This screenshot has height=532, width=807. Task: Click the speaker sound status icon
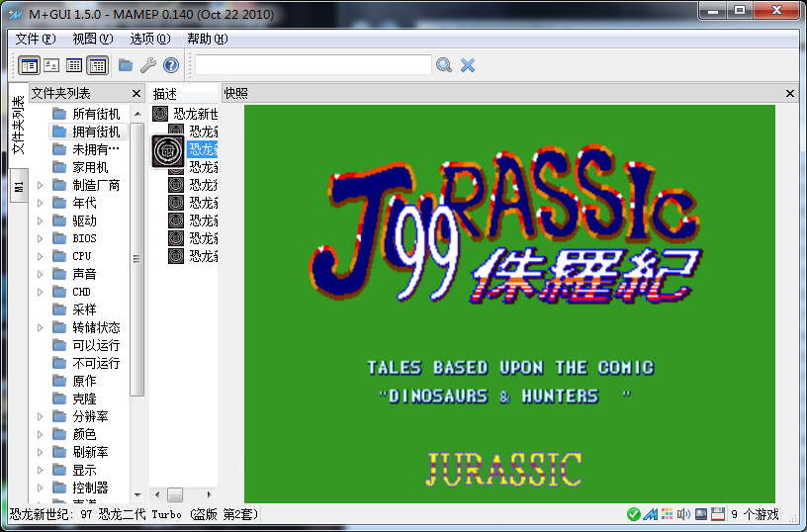(683, 514)
